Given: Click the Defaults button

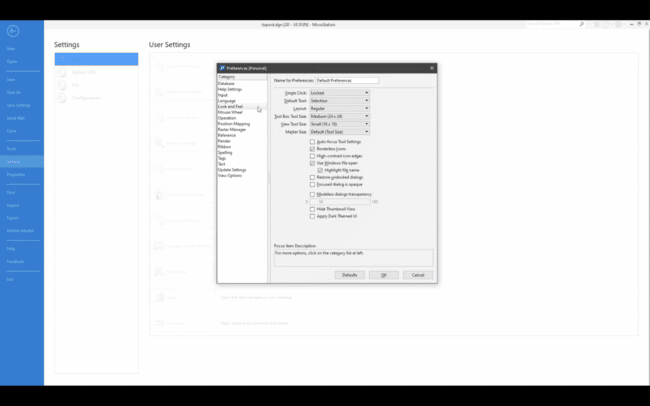Looking at the screenshot, I should [x=349, y=275].
